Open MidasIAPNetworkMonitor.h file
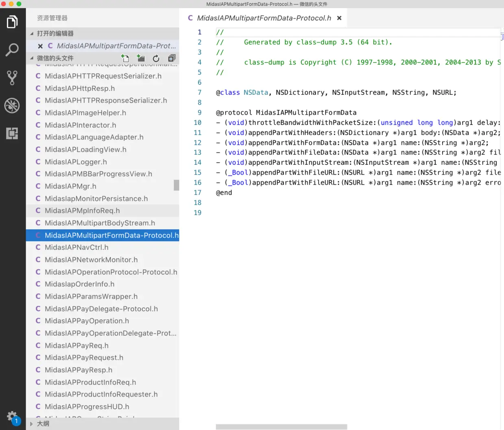Screen dimensions: 504x430 (x=102, y=260)
